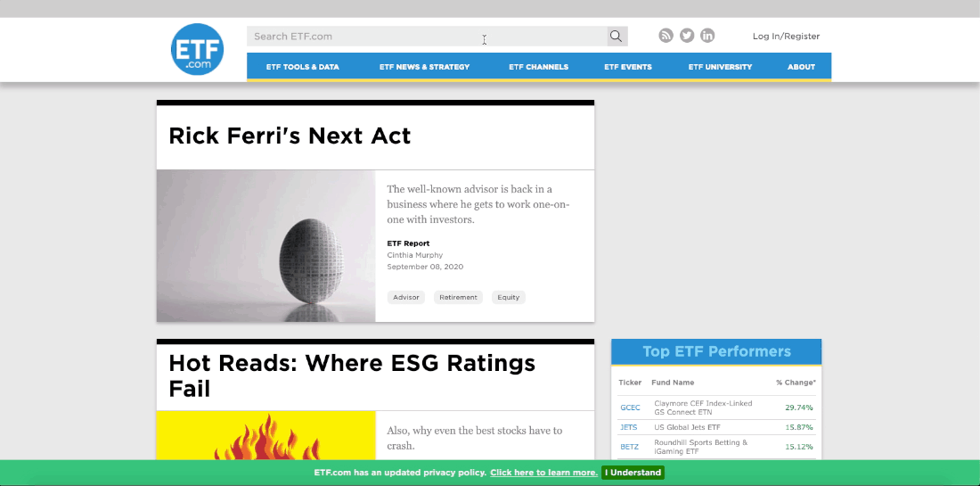Click ETF Report label

[408, 243]
